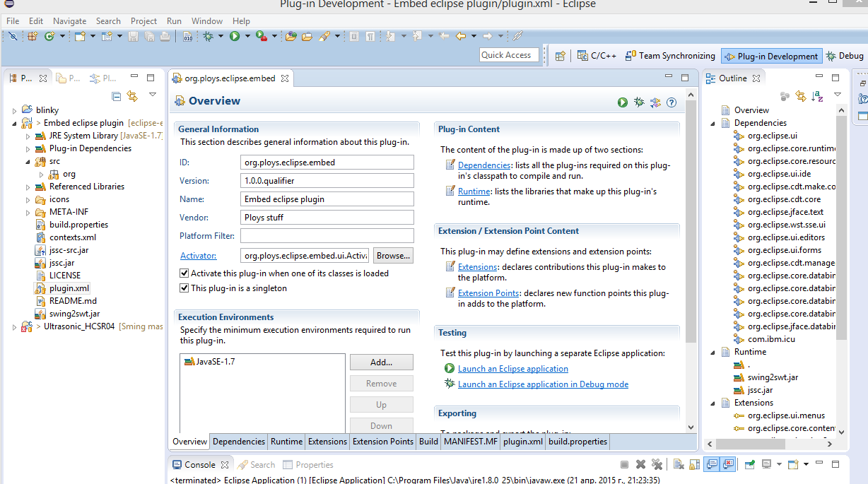Click the Back navigation arrow in toolbar
This screenshot has width=868, height=484.
click(x=461, y=36)
